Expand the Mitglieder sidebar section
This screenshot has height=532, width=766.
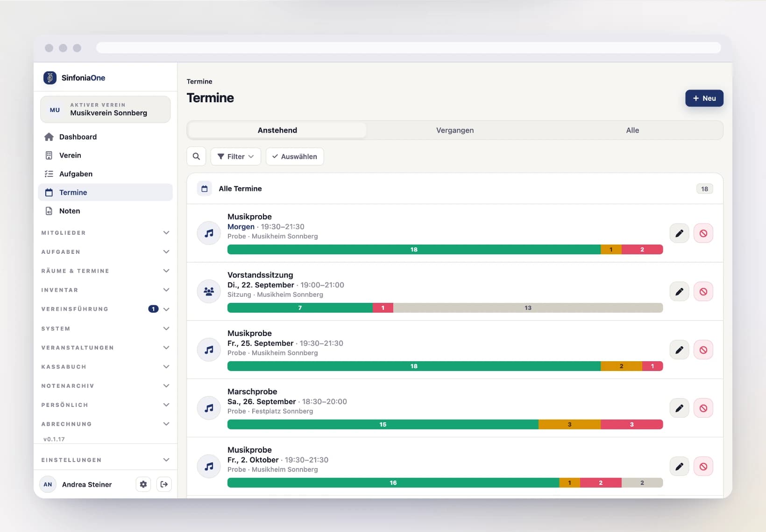click(x=106, y=233)
